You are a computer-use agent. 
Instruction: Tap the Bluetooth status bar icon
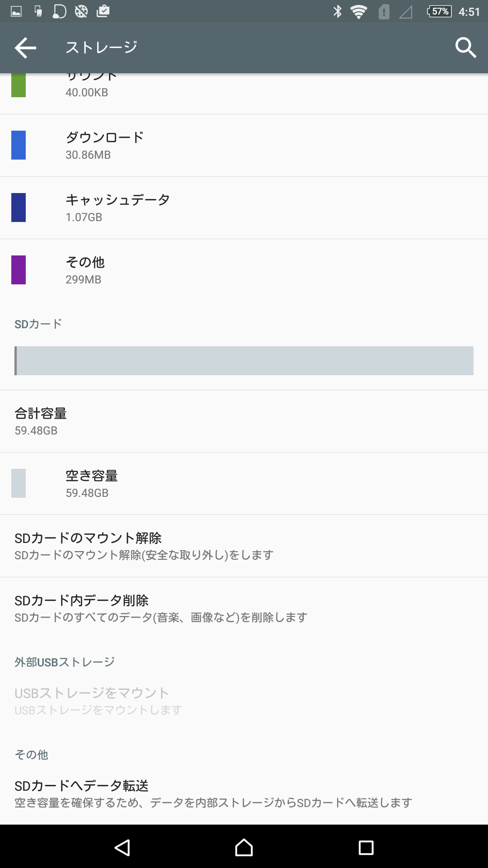coord(338,12)
